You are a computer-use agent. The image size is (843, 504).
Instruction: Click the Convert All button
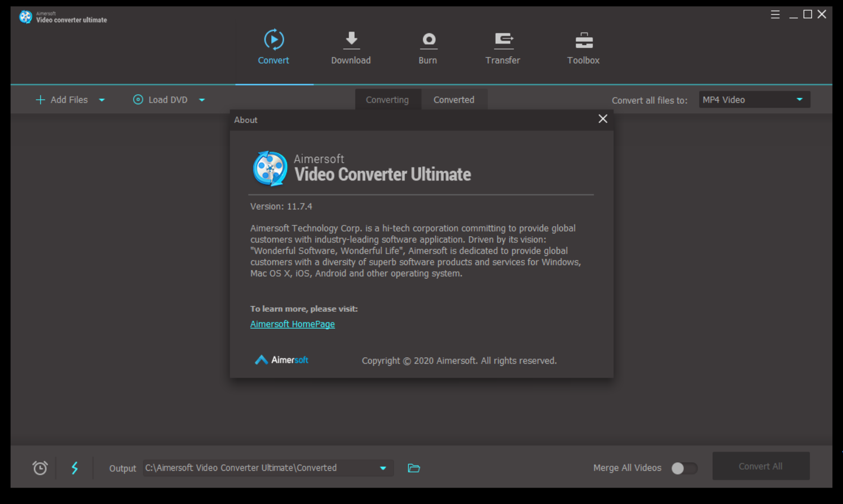pyautogui.click(x=761, y=466)
